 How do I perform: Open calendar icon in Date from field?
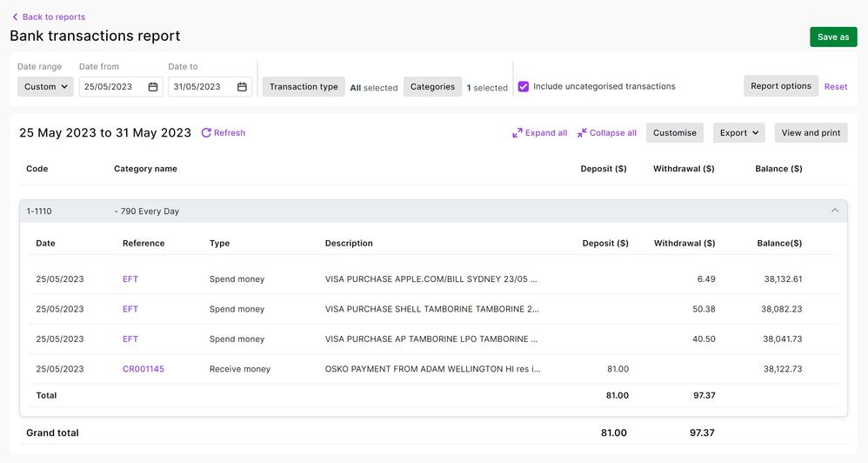(x=153, y=87)
